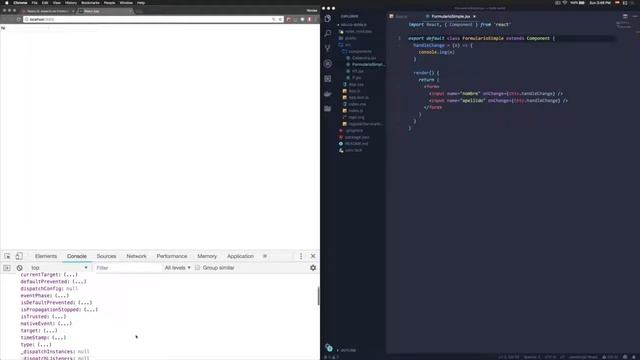
Task: Switch to the Elements tab
Action: (x=46, y=256)
